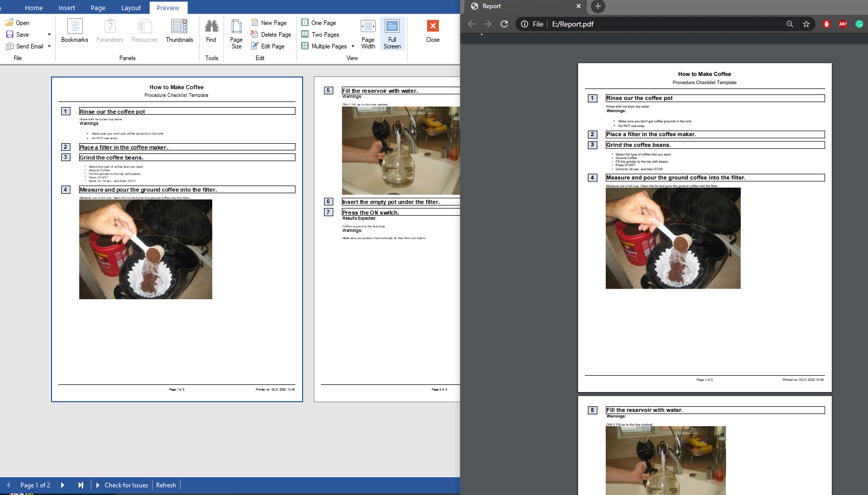Toggle the Thumbnails panel
The width and height of the screenshot is (868, 495).
click(180, 31)
